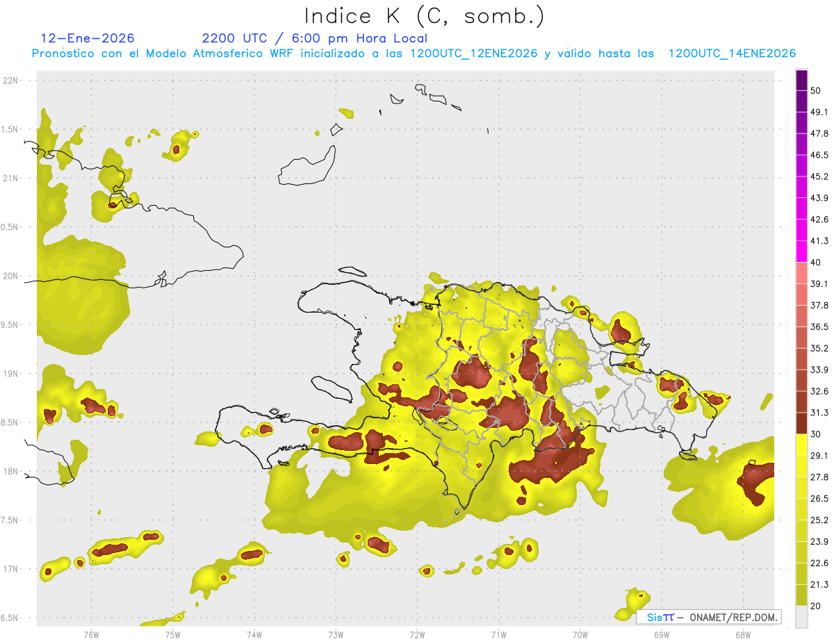Click the "74W" longitude label

pos(254,634)
